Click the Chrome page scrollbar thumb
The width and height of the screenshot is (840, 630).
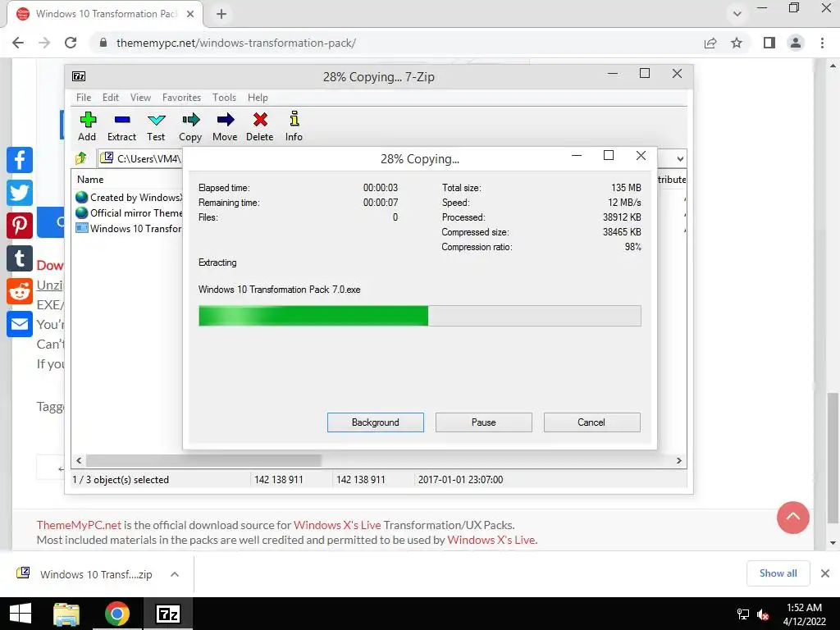(833, 459)
